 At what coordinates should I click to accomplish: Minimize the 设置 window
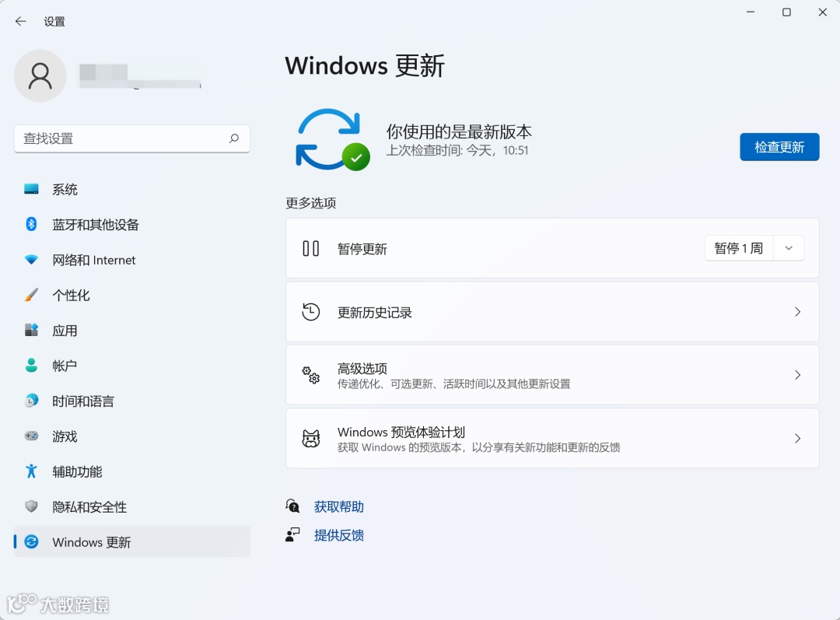point(751,12)
